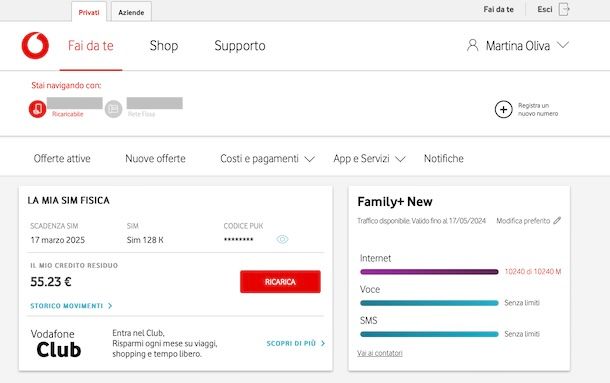Viewport: 610px width, 383px height.
Task: Select the grey Rete Fissa line icon
Action: coord(113,109)
